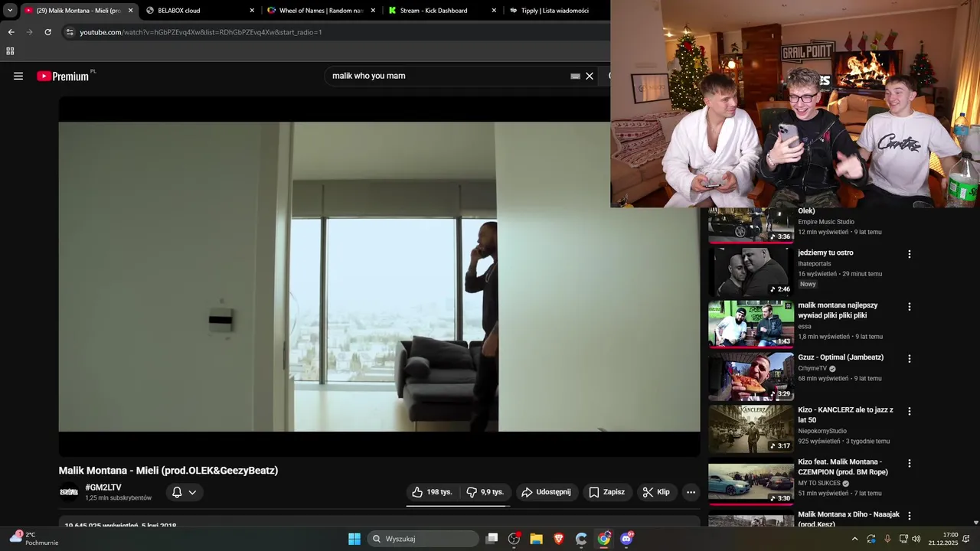
Task: Open the Windows Start menu
Action: pyautogui.click(x=354, y=539)
